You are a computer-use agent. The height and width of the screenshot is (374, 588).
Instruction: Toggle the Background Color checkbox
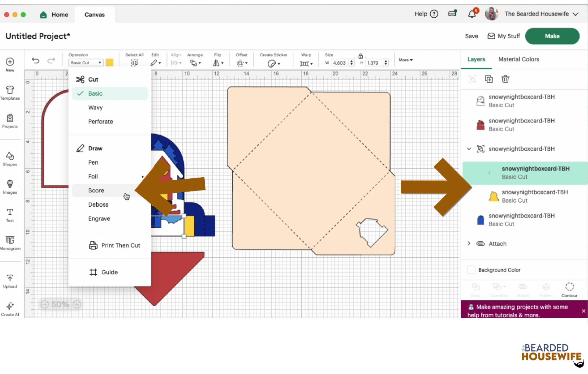click(x=471, y=270)
